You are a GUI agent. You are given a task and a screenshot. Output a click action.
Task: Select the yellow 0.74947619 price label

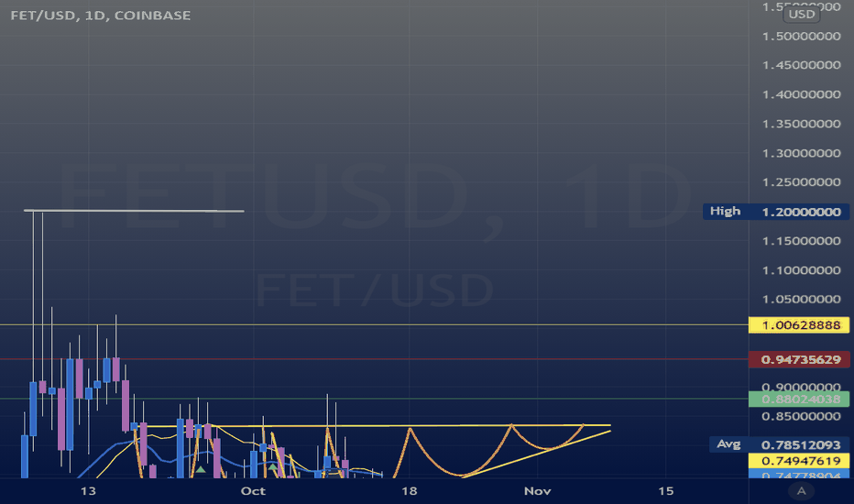(799, 461)
